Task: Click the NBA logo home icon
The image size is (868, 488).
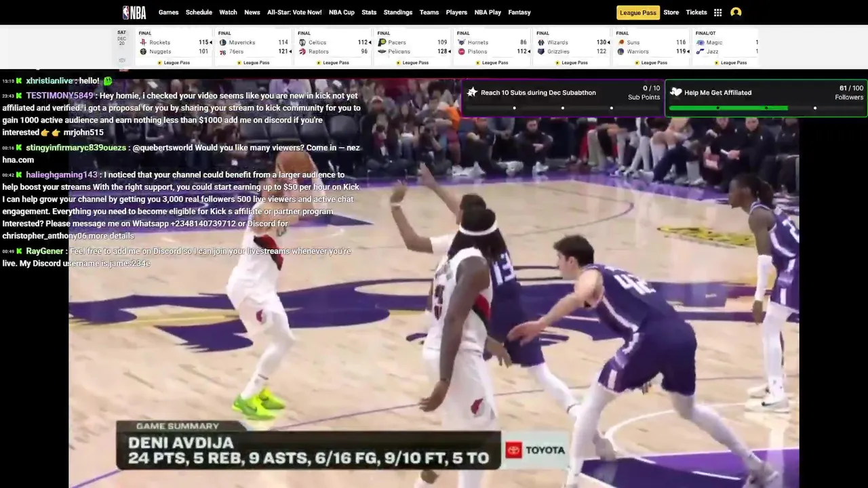Action: point(134,12)
